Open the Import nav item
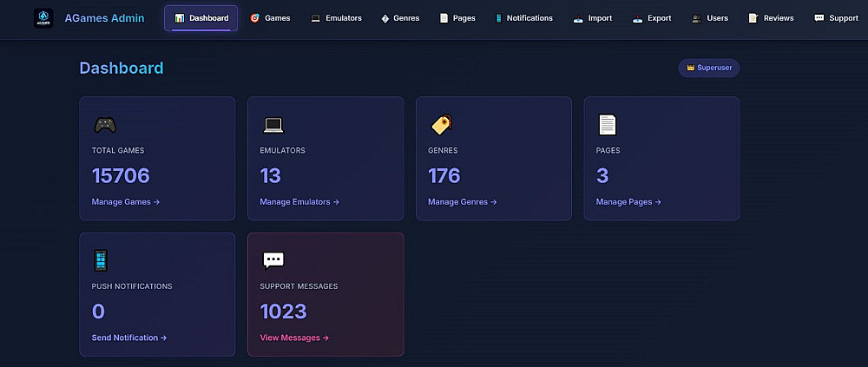The height and width of the screenshot is (367, 868). (x=593, y=18)
